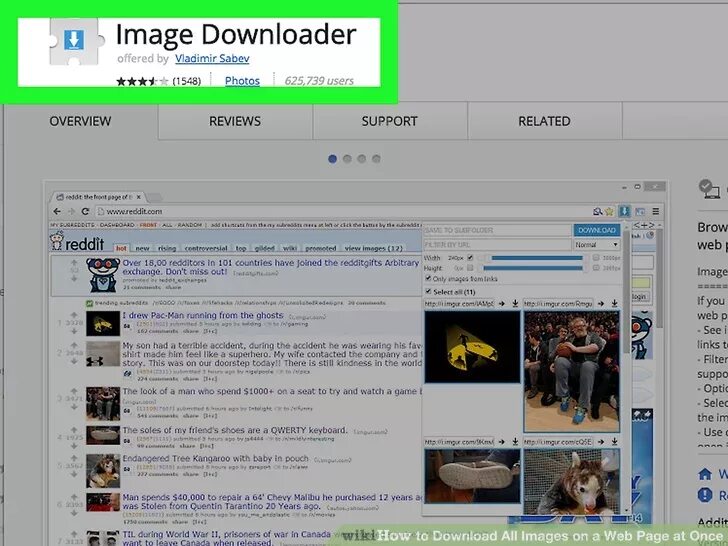The width and height of the screenshot is (728, 546).
Task: Select the second screenshot carousel dot
Action: [347, 159]
